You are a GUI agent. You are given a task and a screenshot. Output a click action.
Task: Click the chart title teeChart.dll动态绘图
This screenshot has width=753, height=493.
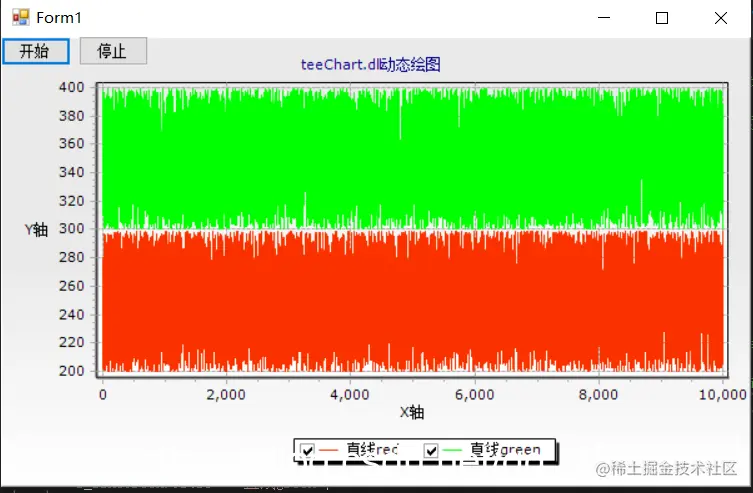pos(370,64)
